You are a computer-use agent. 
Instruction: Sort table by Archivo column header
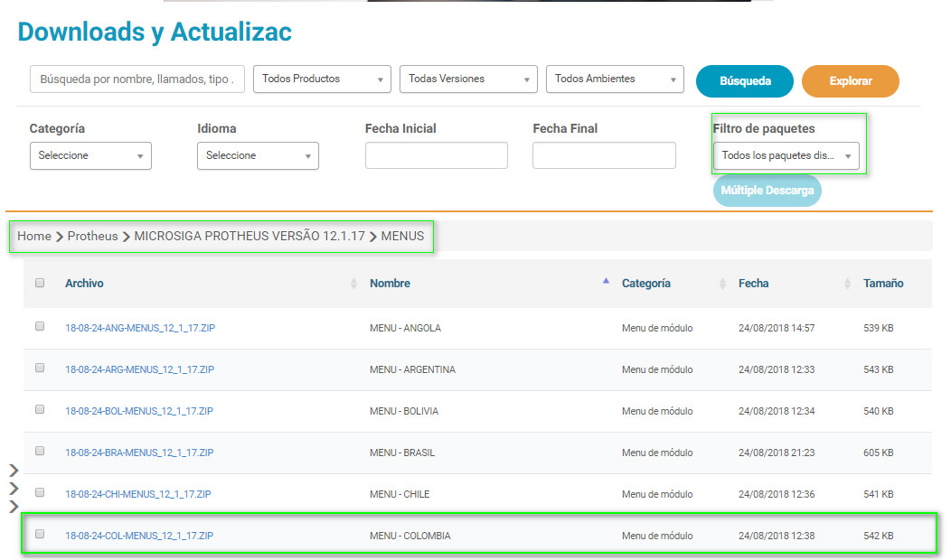[x=84, y=283]
